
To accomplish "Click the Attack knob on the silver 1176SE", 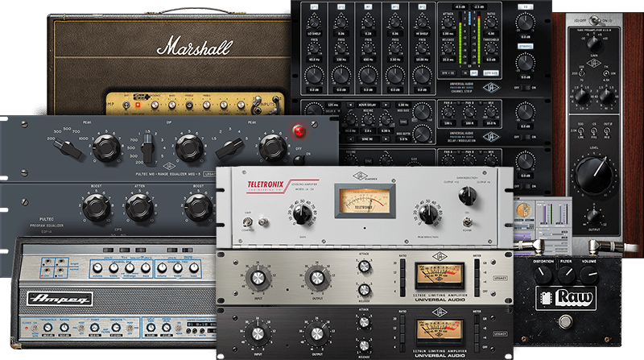I will 364,267.
